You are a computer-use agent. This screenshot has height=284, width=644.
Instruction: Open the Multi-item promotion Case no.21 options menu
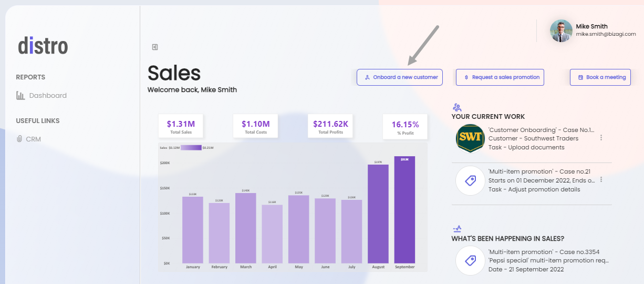click(x=601, y=180)
